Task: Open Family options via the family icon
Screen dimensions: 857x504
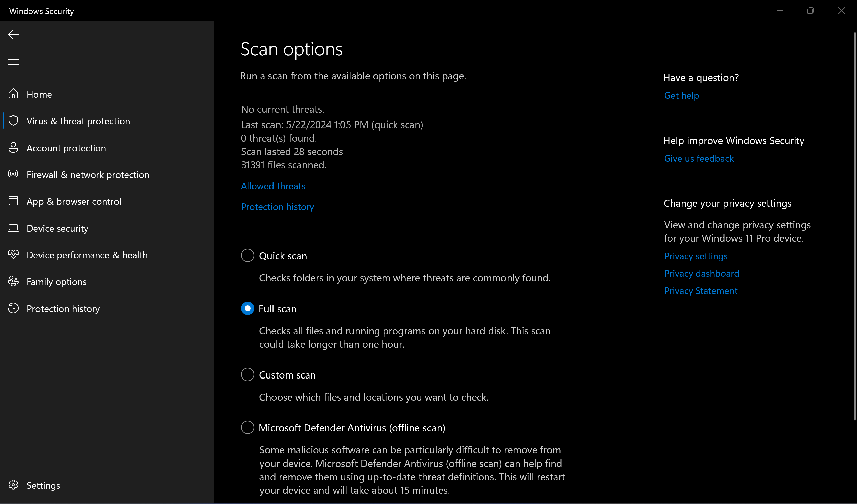Action: (14, 281)
